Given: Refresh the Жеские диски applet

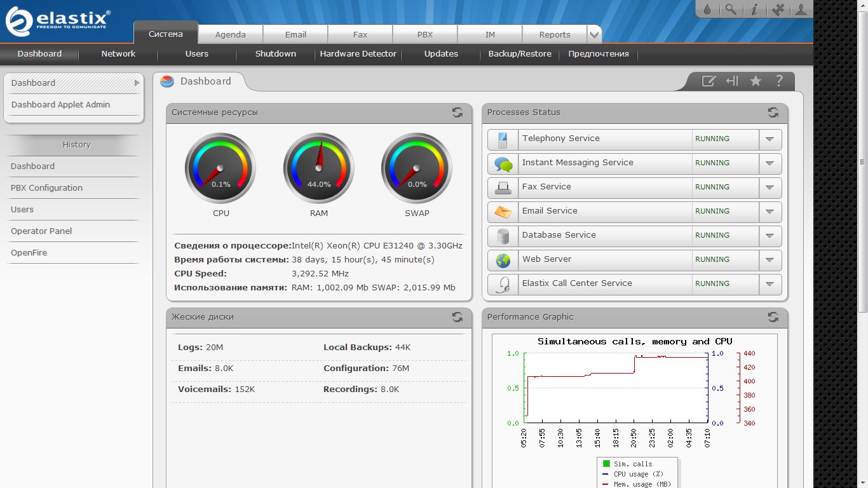Looking at the screenshot, I should coord(458,317).
